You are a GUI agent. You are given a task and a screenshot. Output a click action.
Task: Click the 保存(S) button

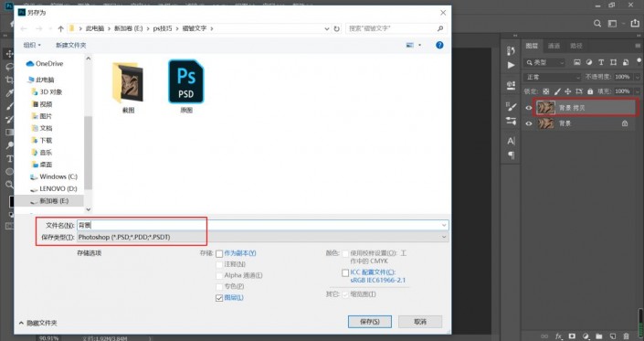click(370, 322)
